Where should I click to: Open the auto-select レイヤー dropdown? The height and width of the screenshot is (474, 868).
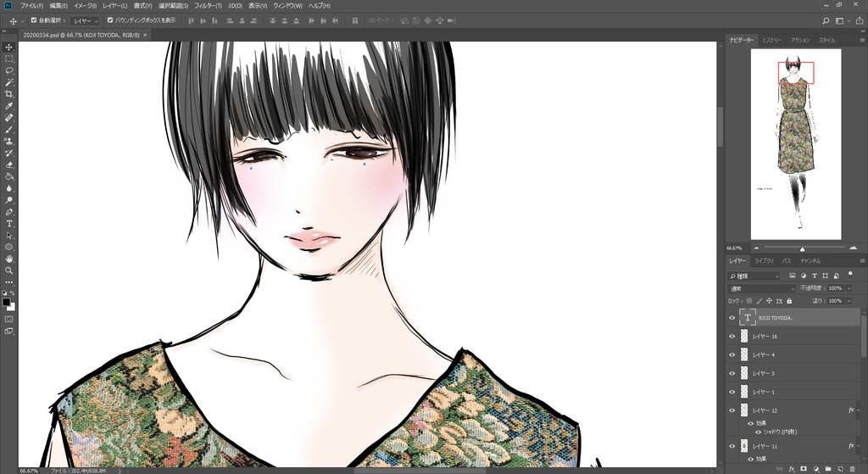[86, 20]
